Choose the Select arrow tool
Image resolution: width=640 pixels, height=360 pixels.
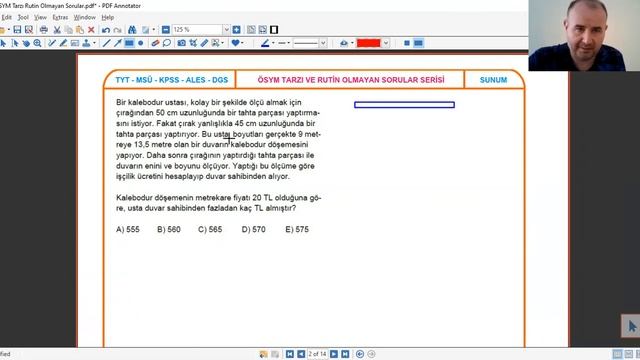pos(3,43)
